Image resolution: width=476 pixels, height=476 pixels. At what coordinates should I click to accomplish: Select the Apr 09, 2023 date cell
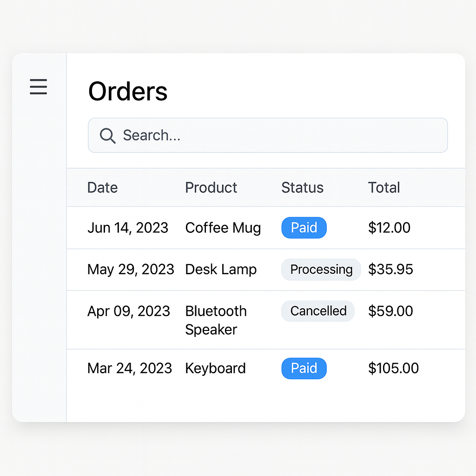[x=129, y=311]
